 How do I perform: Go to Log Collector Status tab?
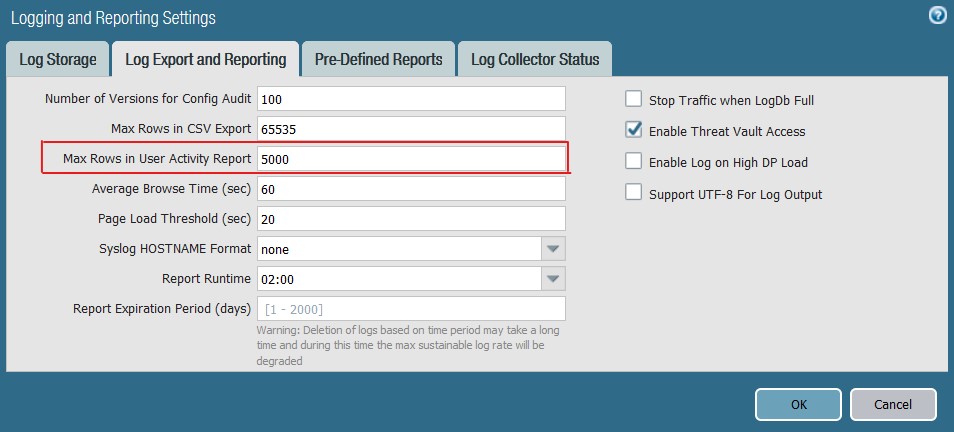click(535, 60)
